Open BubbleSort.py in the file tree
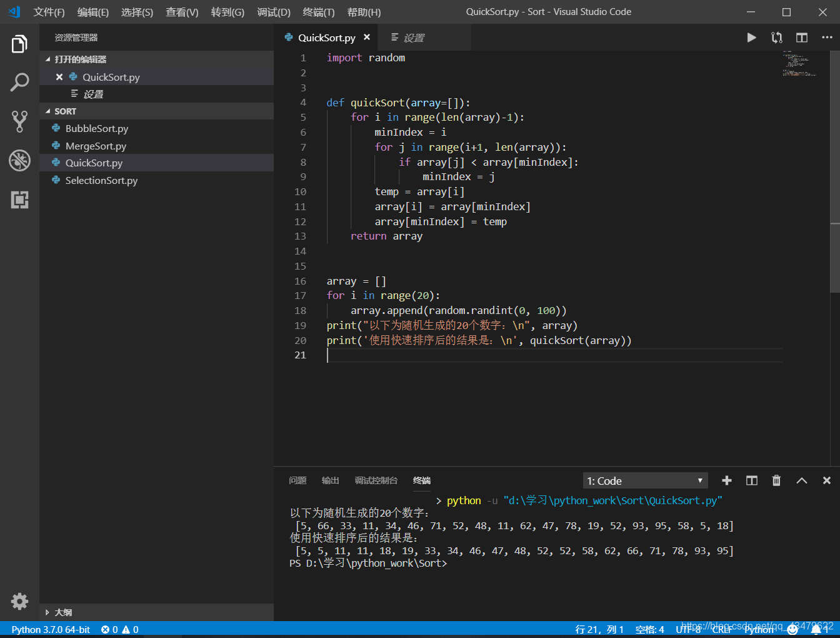The width and height of the screenshot is (840, 638). [x=156, y=128]
